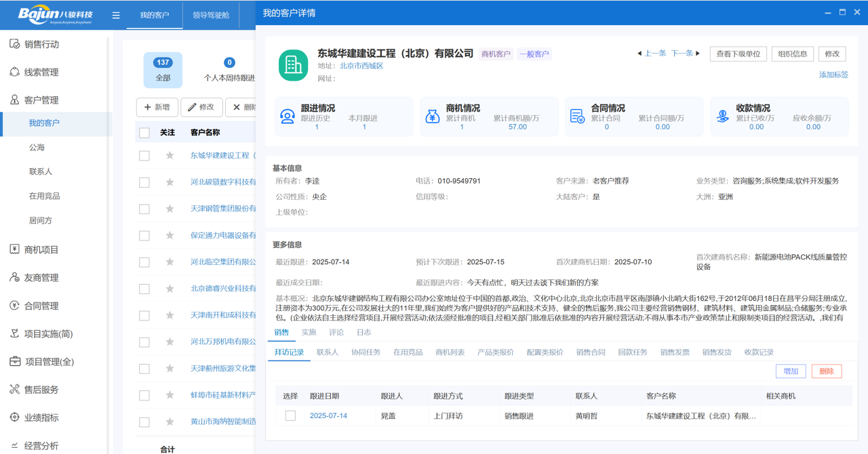Click the 查看下级单位 button

coord(738,54)
